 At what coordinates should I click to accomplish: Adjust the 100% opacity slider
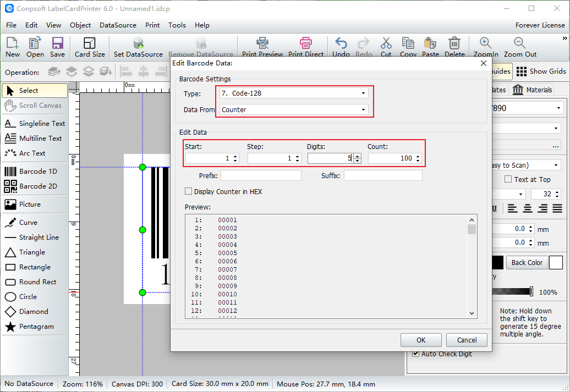(x=531, y=291)
